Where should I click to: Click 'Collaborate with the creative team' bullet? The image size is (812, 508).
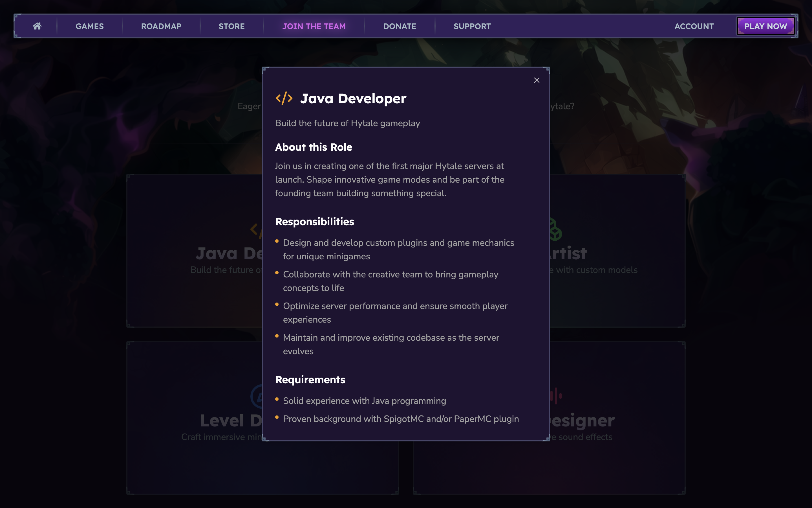point(390,281)
